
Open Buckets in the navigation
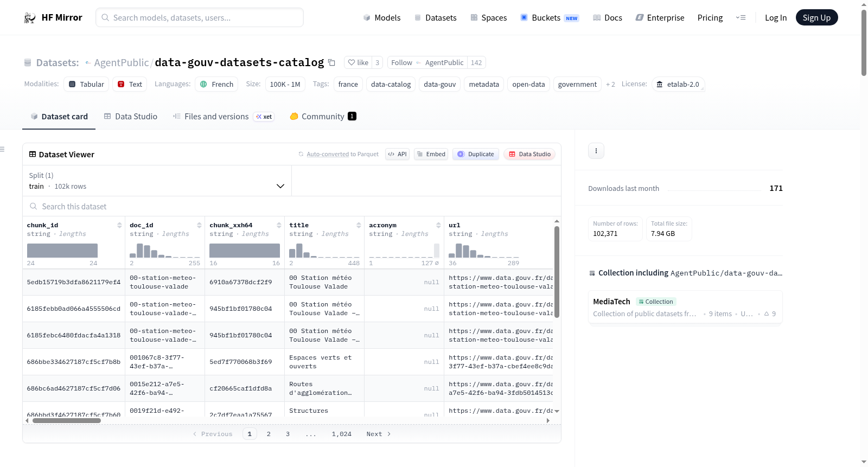[x=550, y=18]
